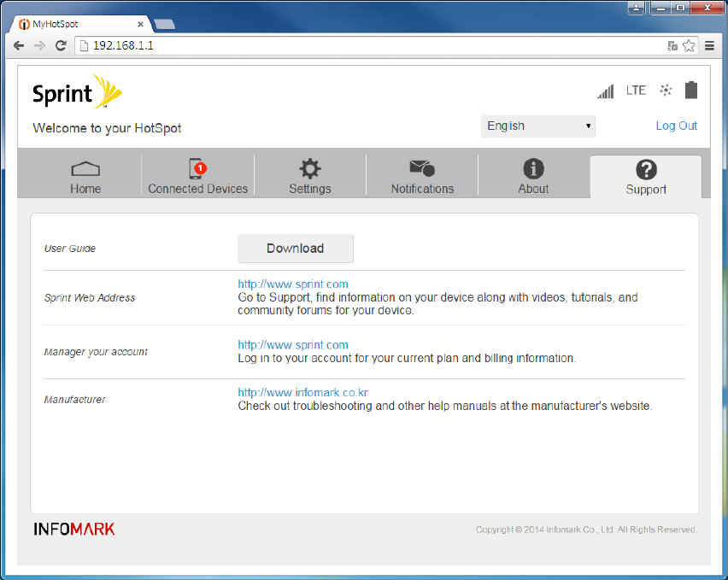Click the "User Guide" label
Image resolution: width=728 pixels, height=580 pixels.
point(70,249)
